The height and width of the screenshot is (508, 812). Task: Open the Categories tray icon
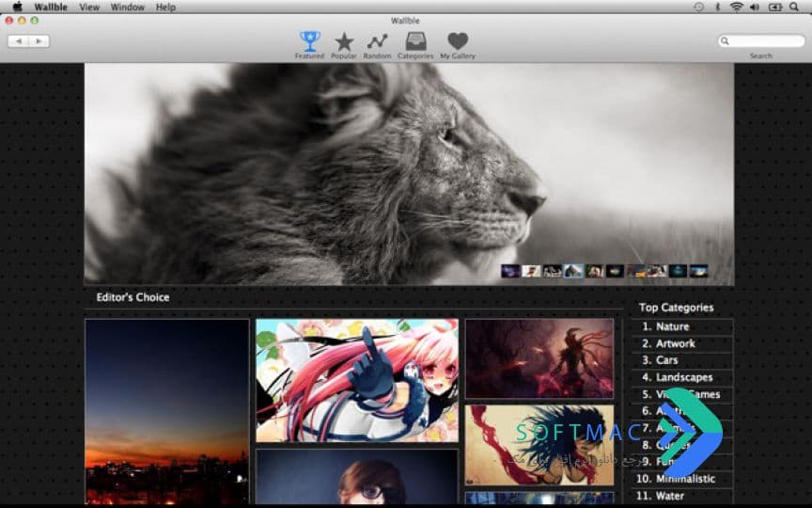(x=415, y=41)
